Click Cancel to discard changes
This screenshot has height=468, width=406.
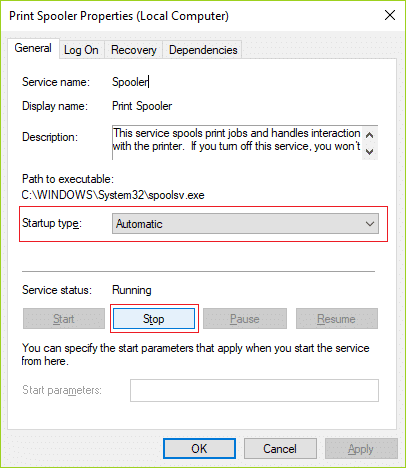(280, 449)
